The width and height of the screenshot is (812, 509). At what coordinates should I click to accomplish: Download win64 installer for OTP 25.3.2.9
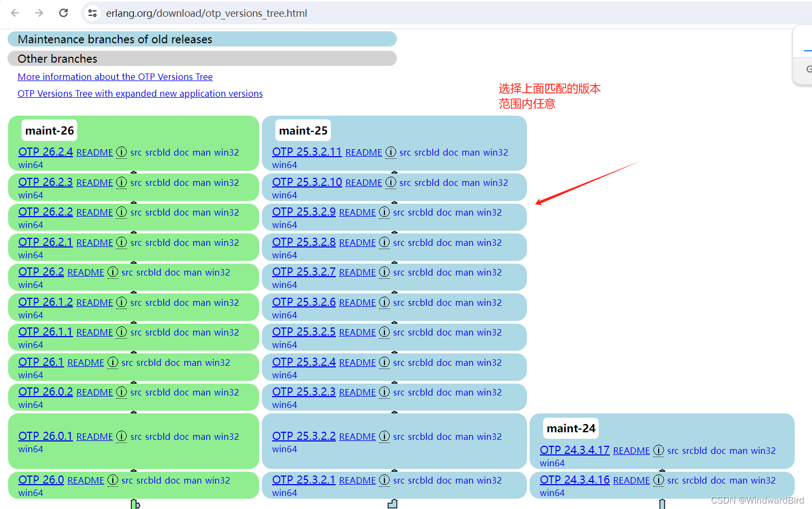click(285, 225)
